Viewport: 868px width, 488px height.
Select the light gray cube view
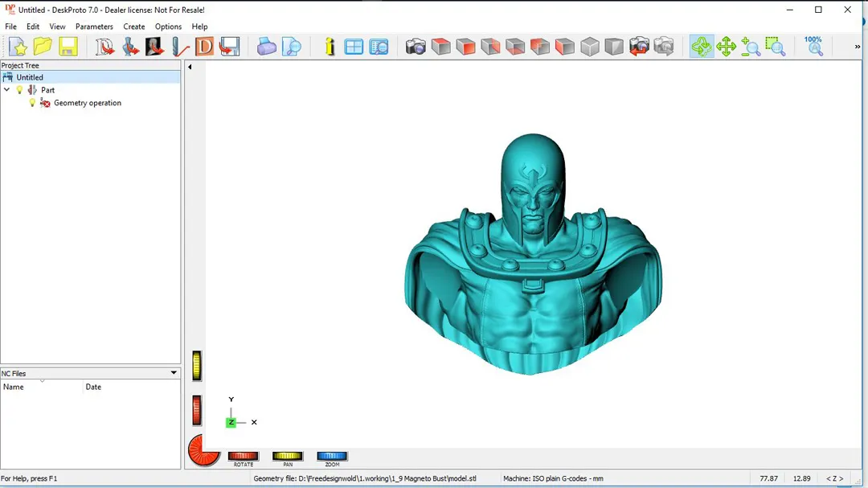[x=590, y=47]
